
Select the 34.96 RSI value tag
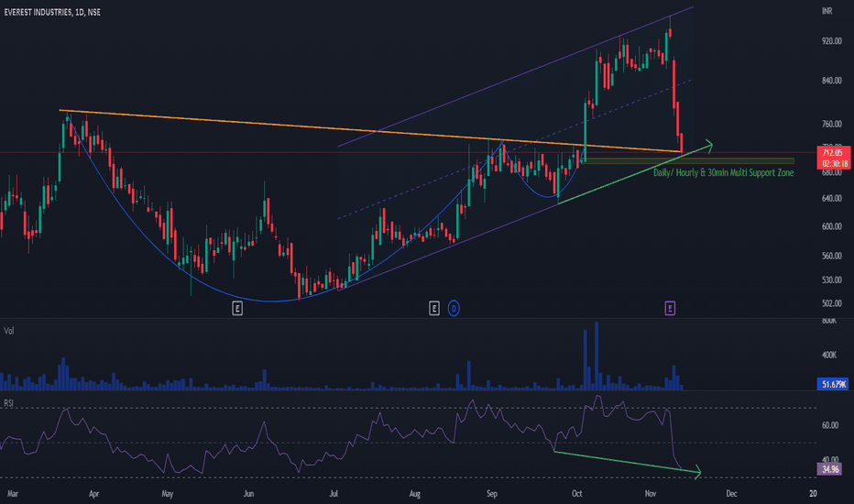[829, 469]
